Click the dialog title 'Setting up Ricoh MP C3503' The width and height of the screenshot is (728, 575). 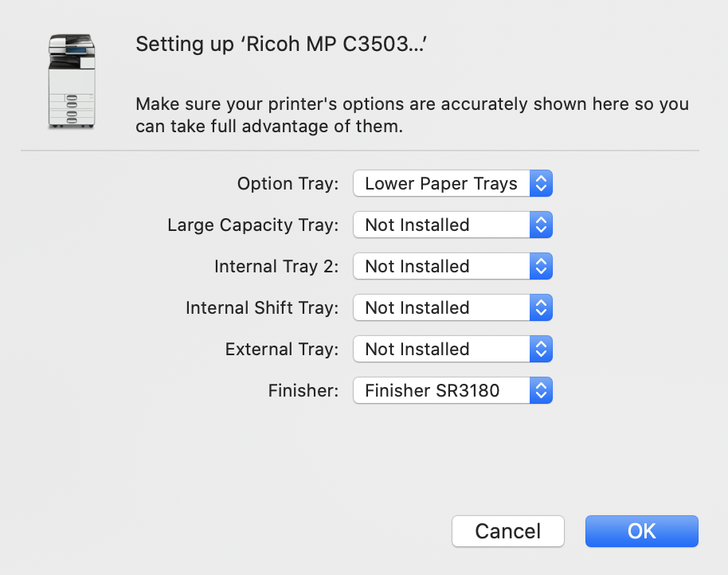pyautogui.click(x=281, y=44)
